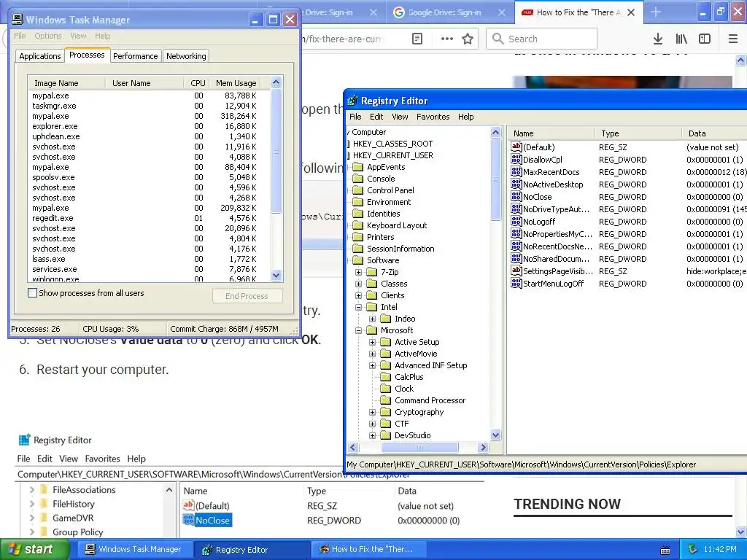Expand the Clients registry key
This screenshot has height=560, width=747.
click(359, 295)
